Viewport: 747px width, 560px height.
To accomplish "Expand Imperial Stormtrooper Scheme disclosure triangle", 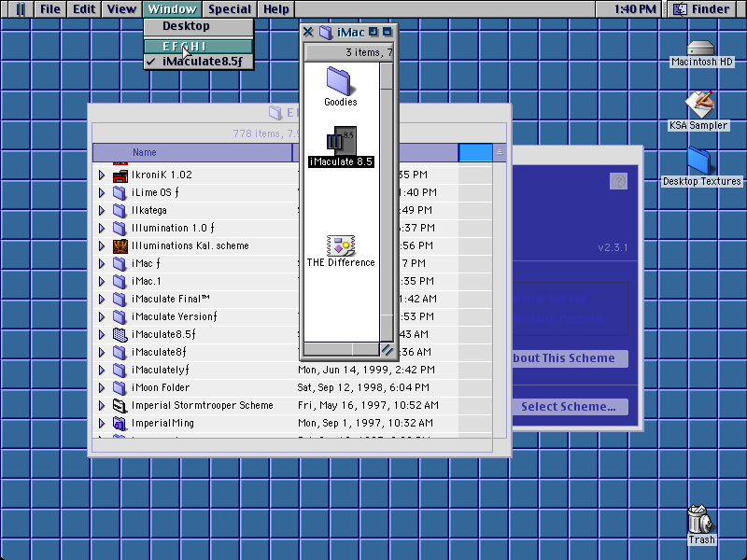I will [102, 406].
